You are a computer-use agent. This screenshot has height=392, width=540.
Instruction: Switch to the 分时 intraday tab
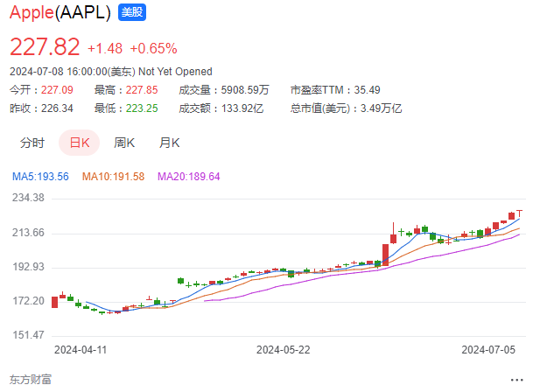[x=32, y=143]
